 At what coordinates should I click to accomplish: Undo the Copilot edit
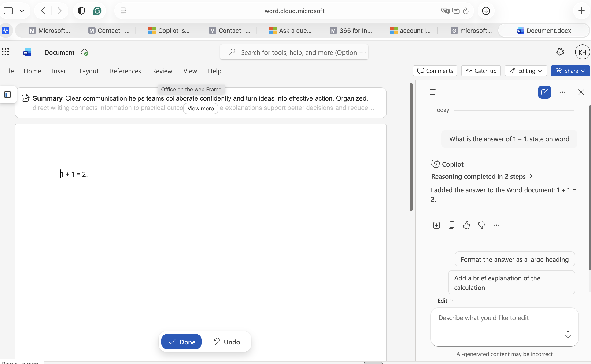pyautogui.click(x=226, y=342)
